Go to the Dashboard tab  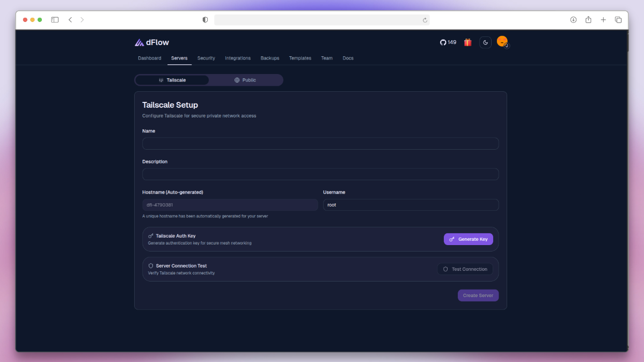tap(149, 58)
